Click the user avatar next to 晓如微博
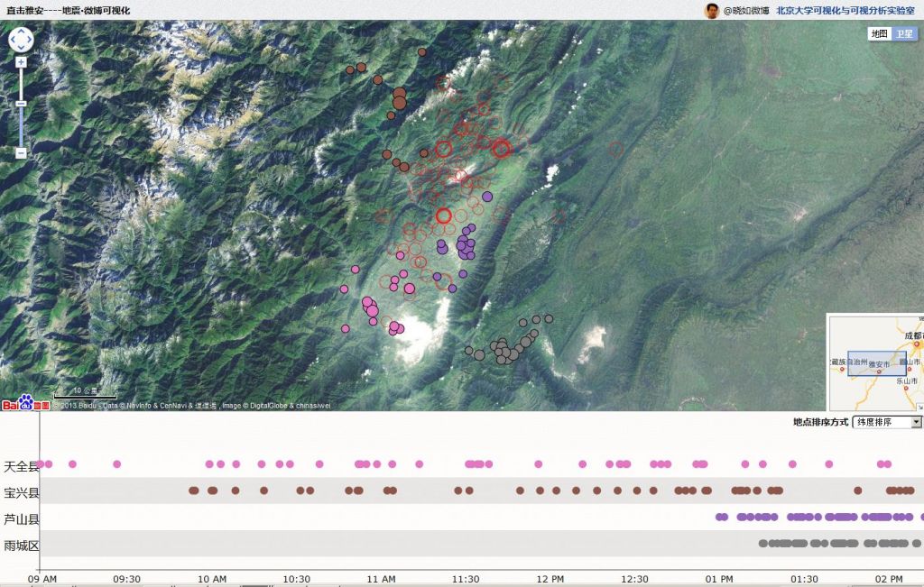 tap(712, 11)
